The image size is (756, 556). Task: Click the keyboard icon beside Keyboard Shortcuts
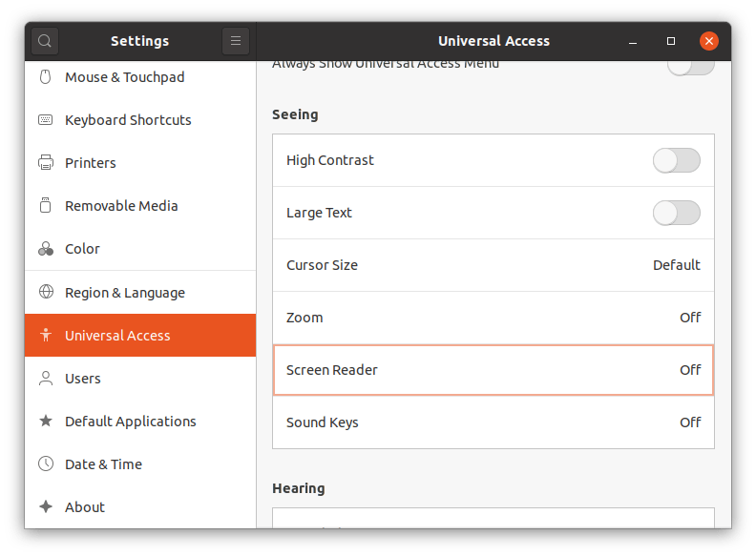click(x=45, y=119)
